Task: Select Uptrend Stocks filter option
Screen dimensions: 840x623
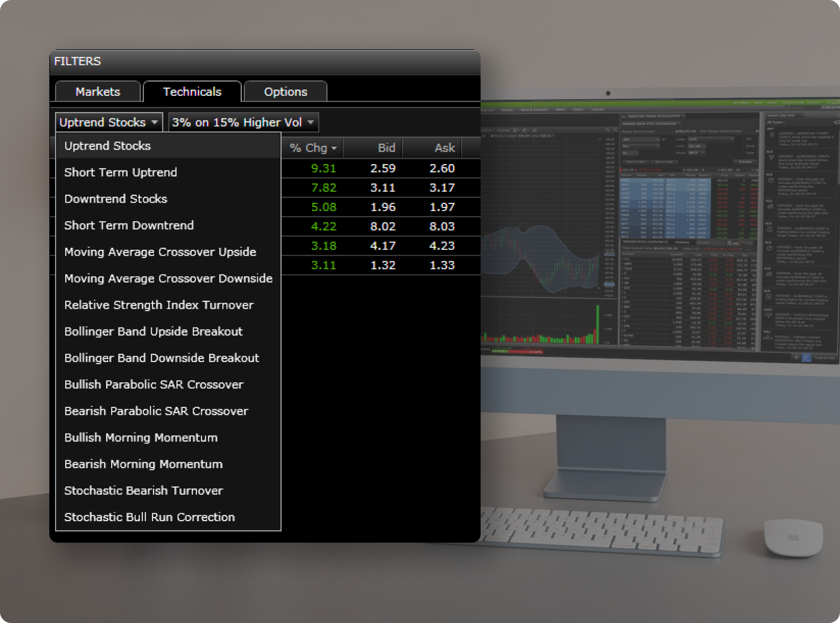Action: 107,145
